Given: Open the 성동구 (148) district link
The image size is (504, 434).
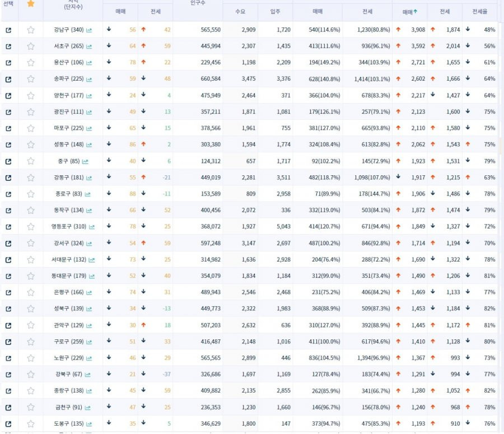Looking at the screenshot, I should [69, 144].
